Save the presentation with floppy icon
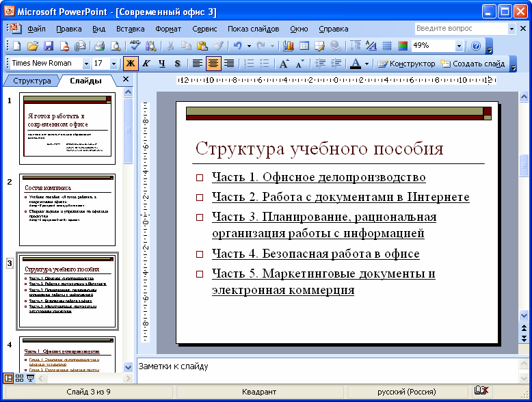The width and height of the screenshot is (532, 402). point(49,46)
